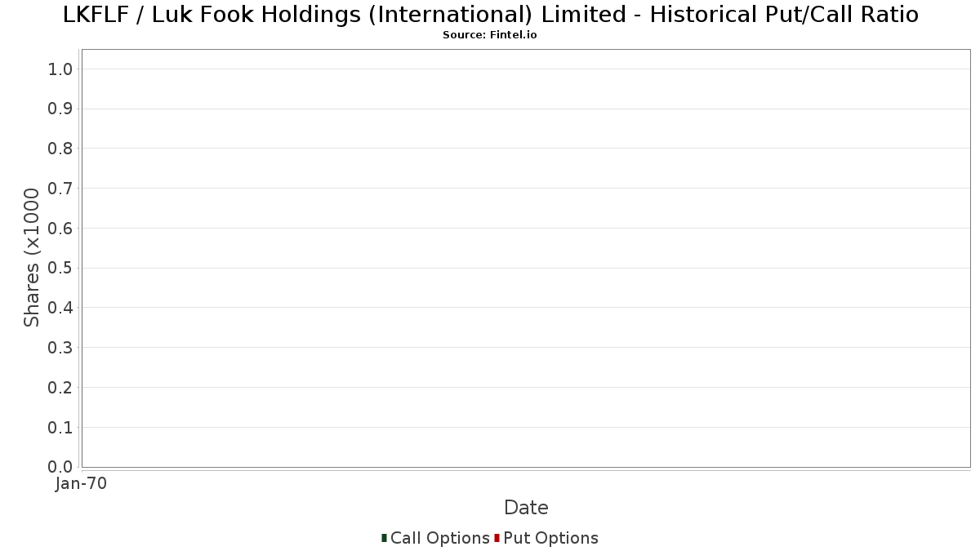
Task: Click the 0.3 y-axis tick label
Action: coord(60,348)
